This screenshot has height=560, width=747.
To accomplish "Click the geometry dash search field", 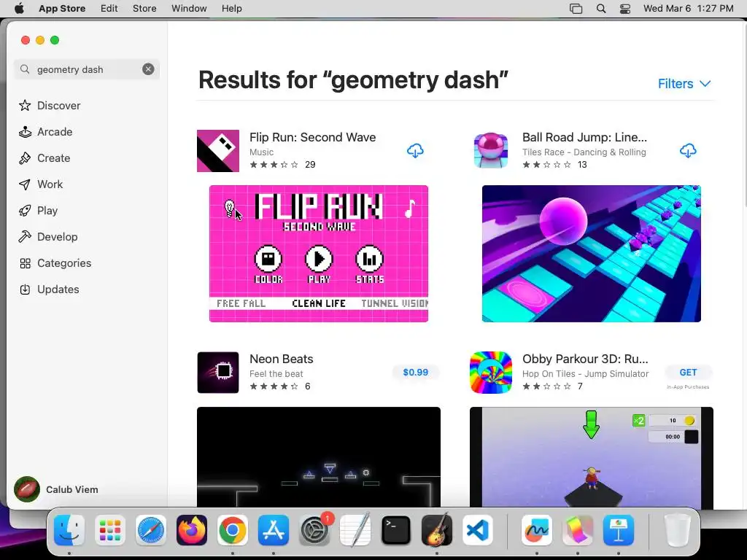I will pos(86,69).
